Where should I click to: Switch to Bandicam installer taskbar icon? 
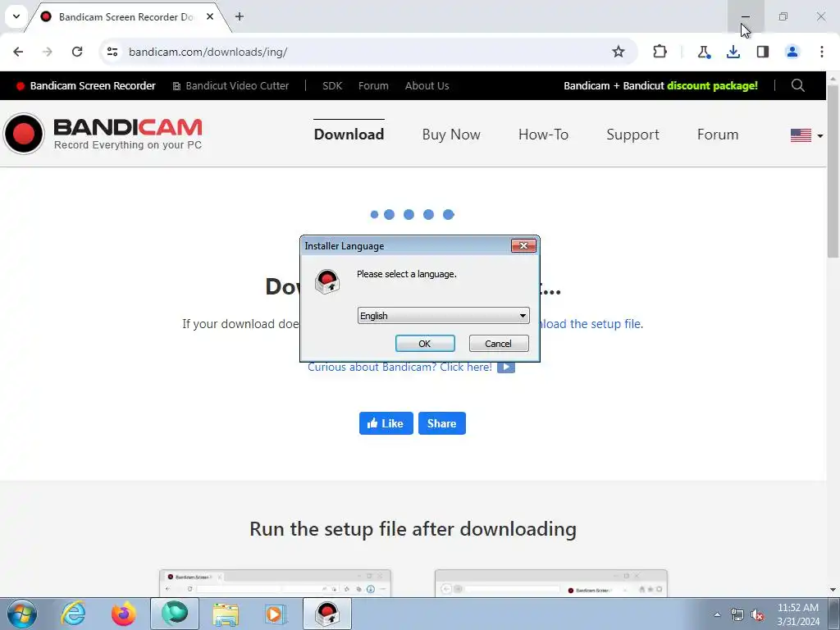(x=327, y=614)
